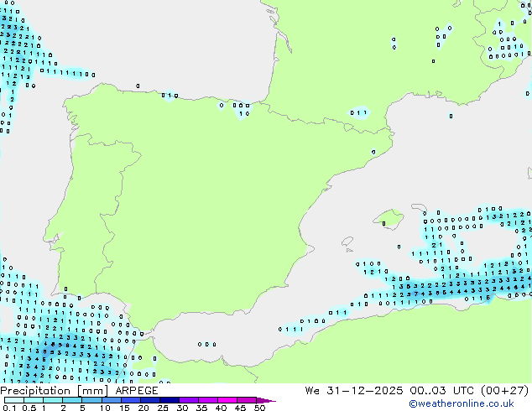
Task: Click the 'ARPEGE' model name label
Action: [137, 391]
